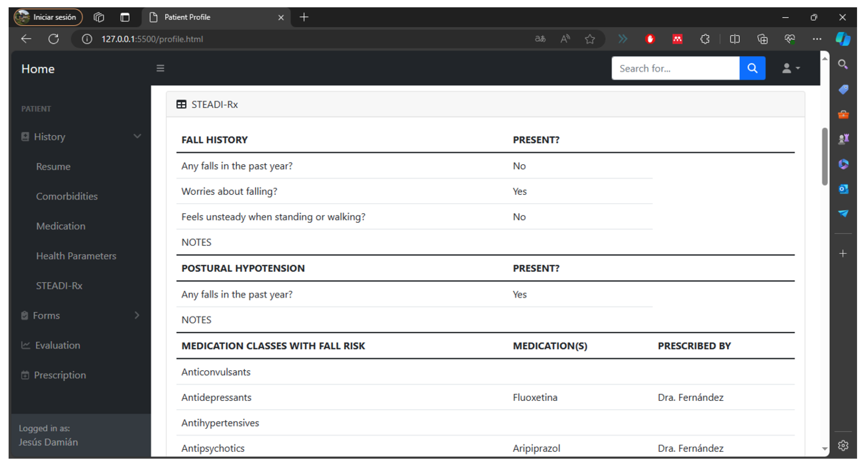
Task: Open split screen browser icon
Action: [735, 39]
